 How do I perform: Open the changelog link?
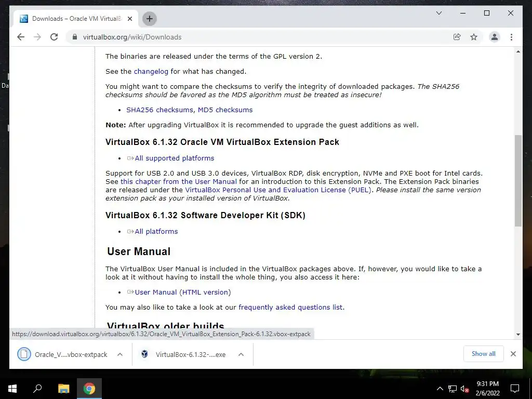click(x=151, y=71)
